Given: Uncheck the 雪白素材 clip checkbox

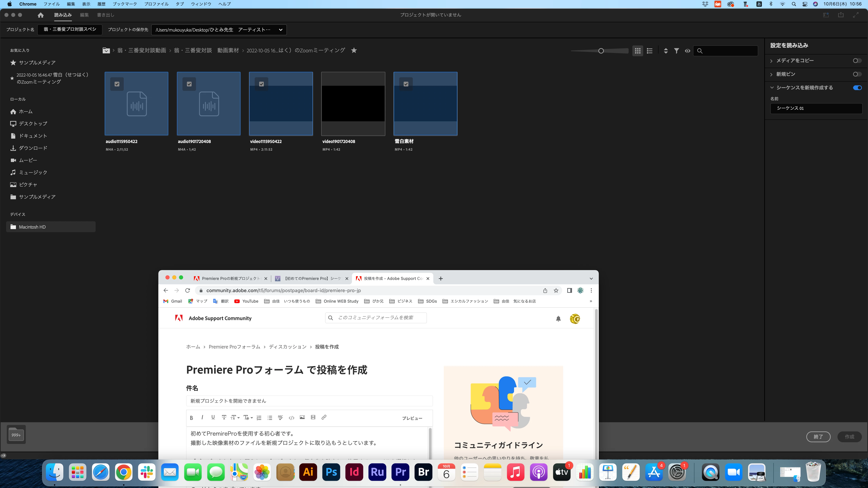Looking at the screenshot, I should [406, 84].
